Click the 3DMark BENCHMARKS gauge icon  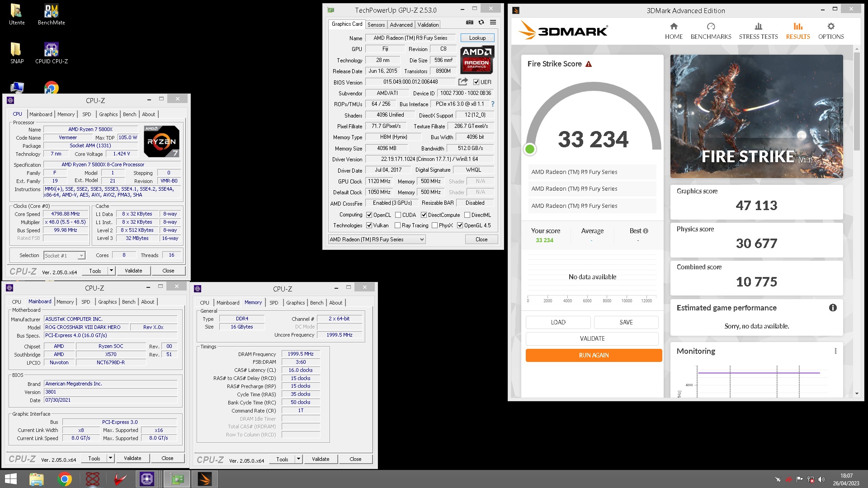711,26
